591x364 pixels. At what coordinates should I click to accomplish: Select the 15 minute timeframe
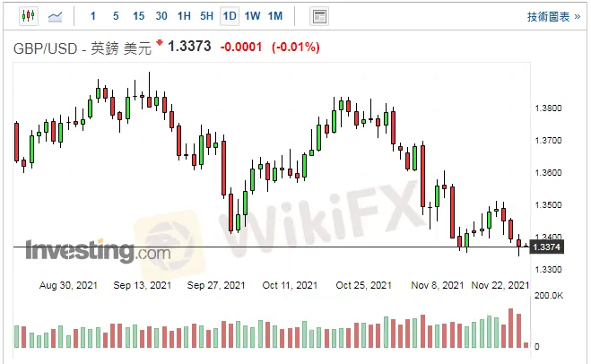pyautogui.click(x=138, y=16)
